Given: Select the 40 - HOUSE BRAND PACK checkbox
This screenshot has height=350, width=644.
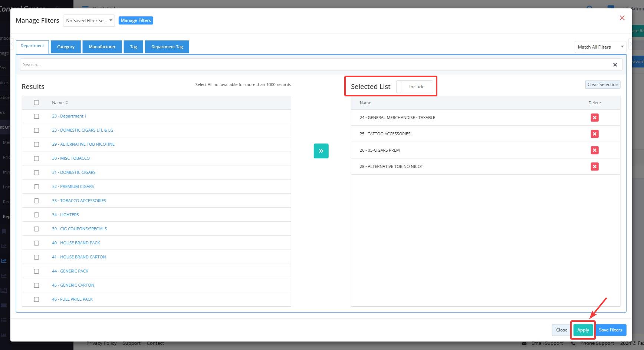Looking at the screenshot, I should tap(36, 243).
